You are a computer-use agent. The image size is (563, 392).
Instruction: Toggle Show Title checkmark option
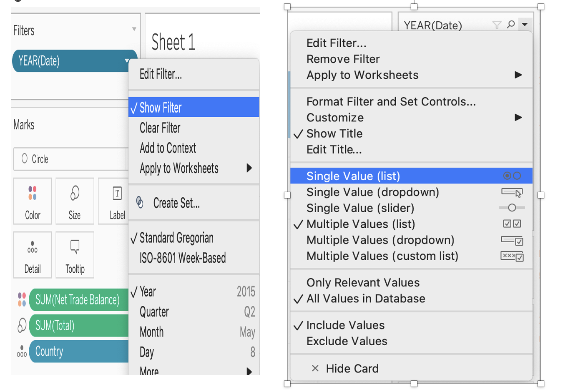(x=334, y=133)
